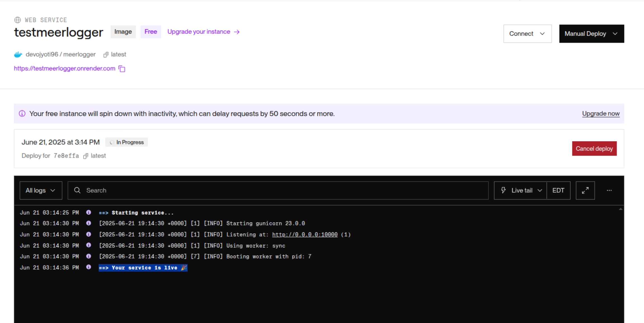Viewport: 644px width, 323px height.
Task: Click the Free plan badge
Action: point(151,32)
